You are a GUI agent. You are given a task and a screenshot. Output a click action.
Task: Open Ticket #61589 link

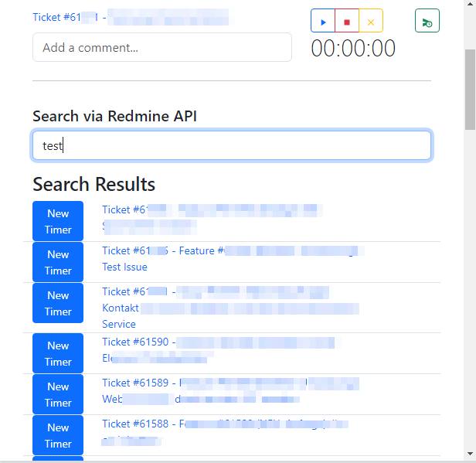[x=231, y=391]
